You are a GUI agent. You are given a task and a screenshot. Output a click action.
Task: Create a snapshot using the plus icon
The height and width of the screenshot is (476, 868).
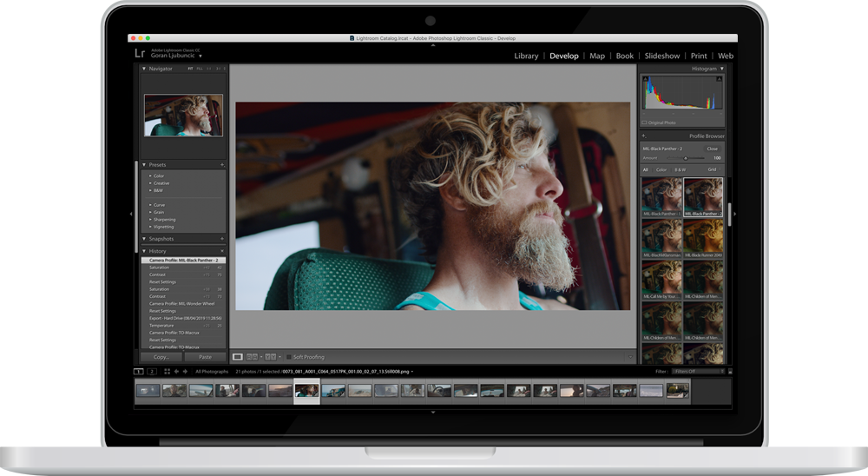[x=222, y=239]
